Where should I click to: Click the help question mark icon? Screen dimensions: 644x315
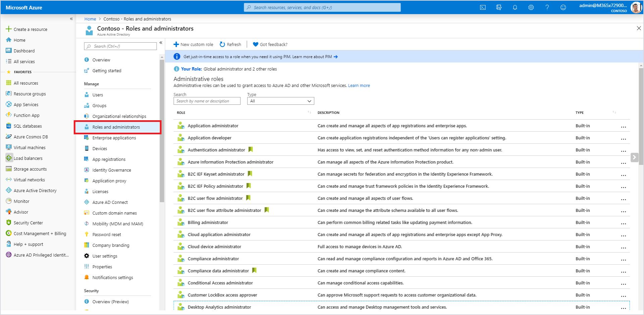[547, 7]
